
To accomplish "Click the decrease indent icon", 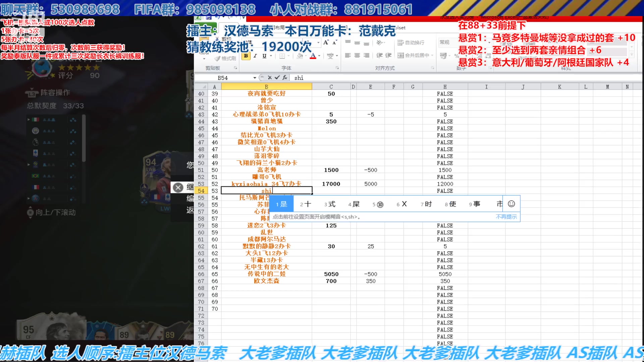I will tap(379, 55).
